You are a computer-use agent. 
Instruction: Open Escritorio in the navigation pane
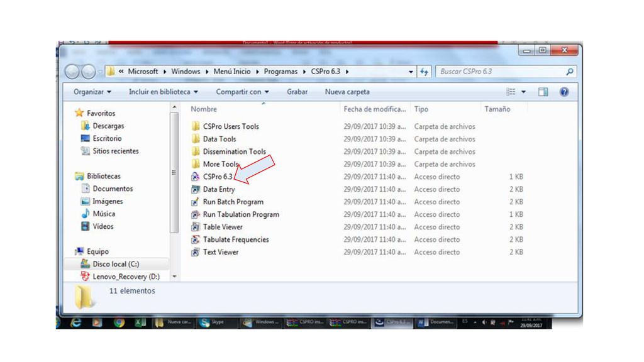[x=107, y=139]
